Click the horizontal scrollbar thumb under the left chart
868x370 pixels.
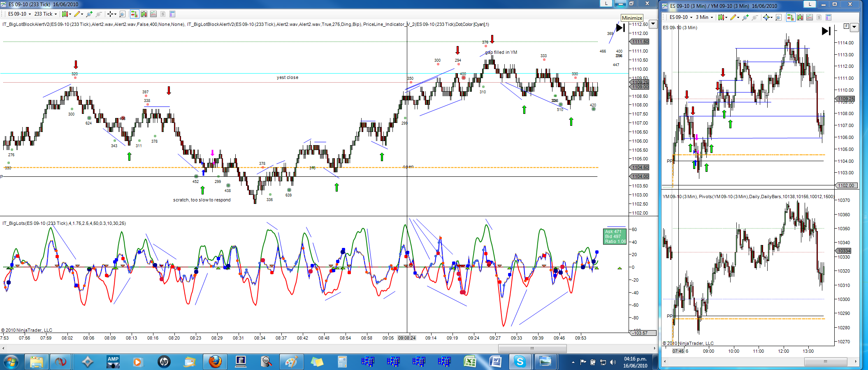tap(532, 348)
